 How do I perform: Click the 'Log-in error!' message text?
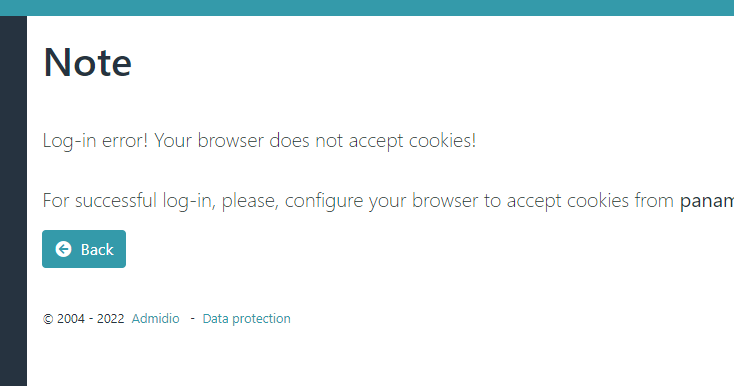click(95, 141)
